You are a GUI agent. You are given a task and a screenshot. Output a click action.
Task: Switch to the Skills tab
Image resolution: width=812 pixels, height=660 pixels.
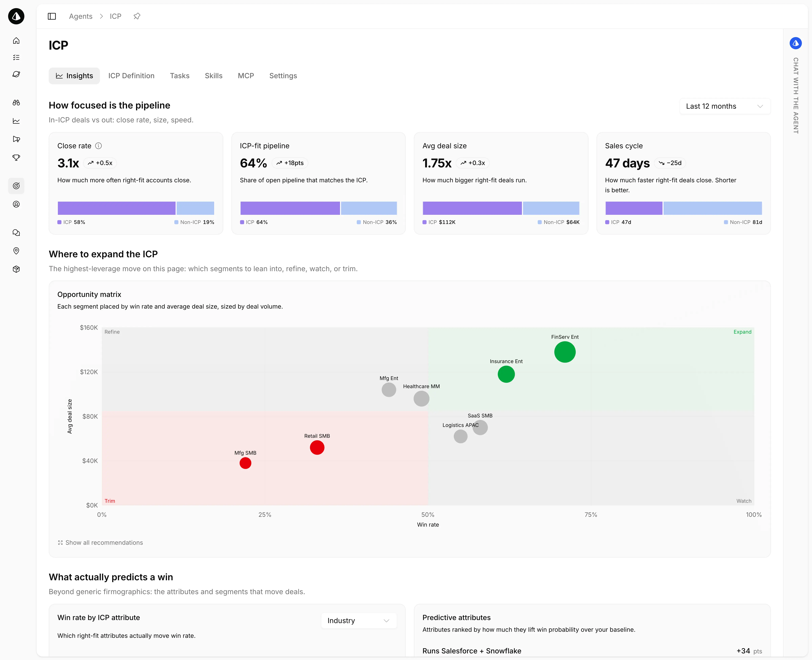click(x=213, y=76)
